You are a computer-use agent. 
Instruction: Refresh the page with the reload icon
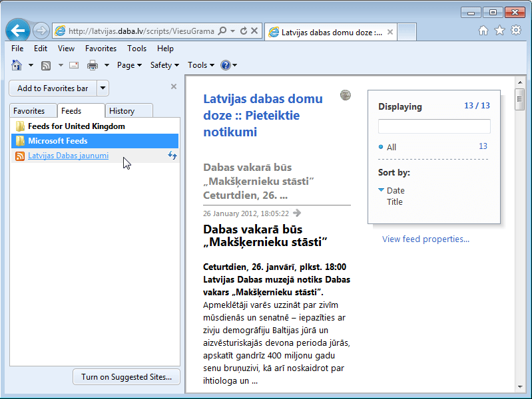click(x=243, y=31)
